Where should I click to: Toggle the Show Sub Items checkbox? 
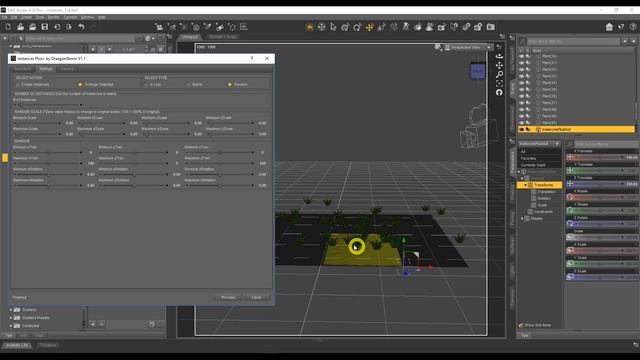(x=521, y=325)
